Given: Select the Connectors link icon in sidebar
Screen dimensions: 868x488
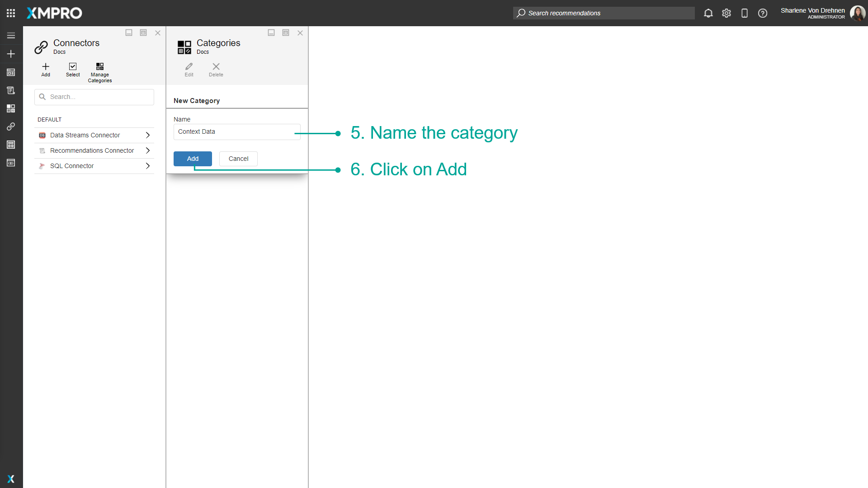Looking at the screenshot, I should (x=11, y=127).
